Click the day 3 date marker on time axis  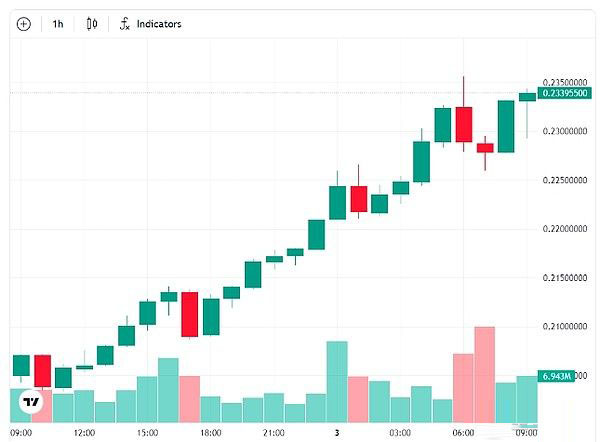(x=337, y=433)
